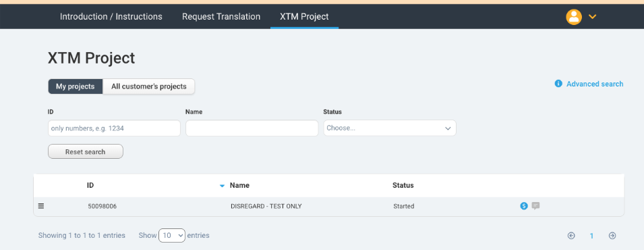This screenshot has height=250, width=644.
Task: Click the Advanced search info icon
Action: [x=558, y=84]
